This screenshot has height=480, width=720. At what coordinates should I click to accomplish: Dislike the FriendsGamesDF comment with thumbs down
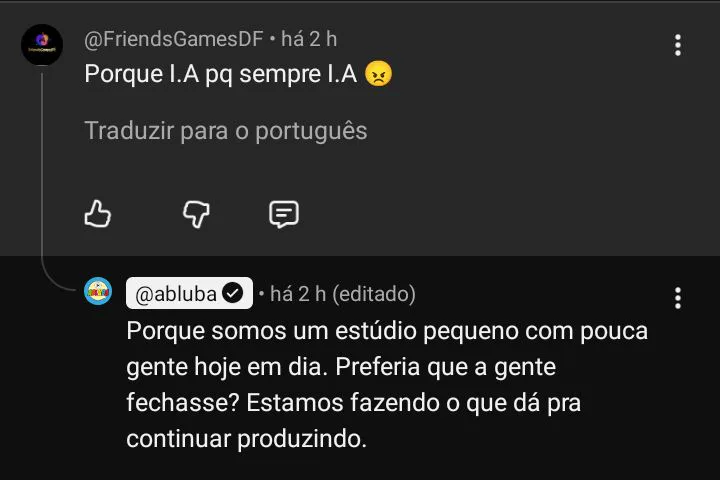tap(196, 213)
